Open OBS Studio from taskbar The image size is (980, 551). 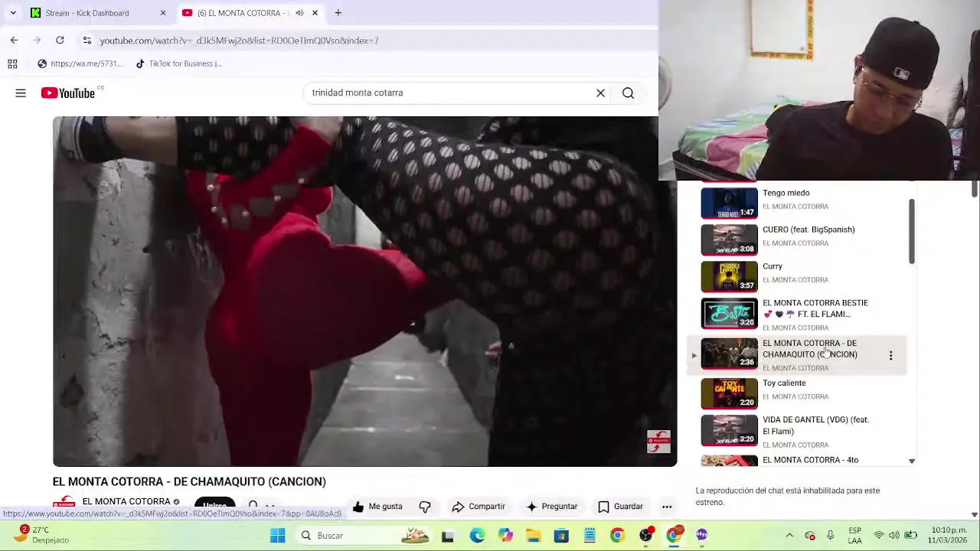(645, 536)
